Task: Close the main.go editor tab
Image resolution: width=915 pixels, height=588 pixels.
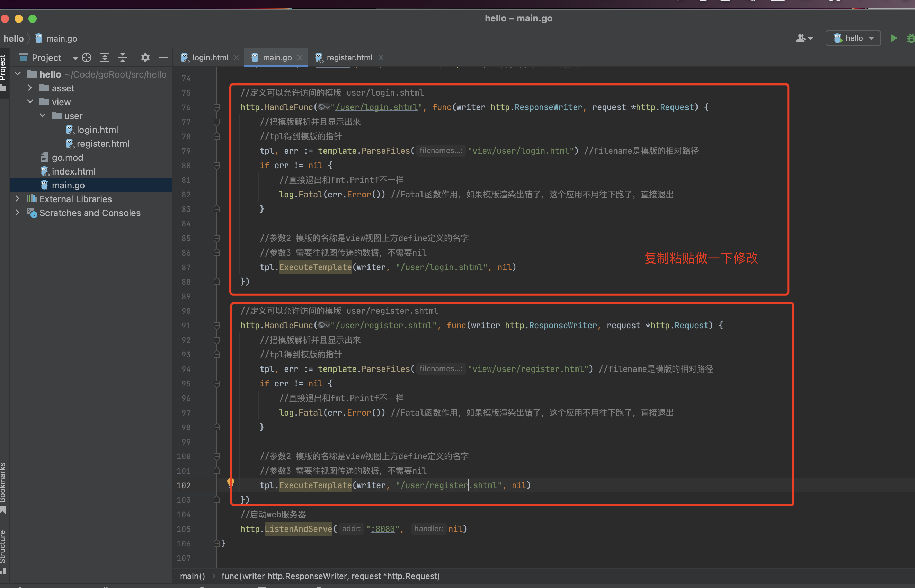Action: pyautogui.click(x=300, y=57)
